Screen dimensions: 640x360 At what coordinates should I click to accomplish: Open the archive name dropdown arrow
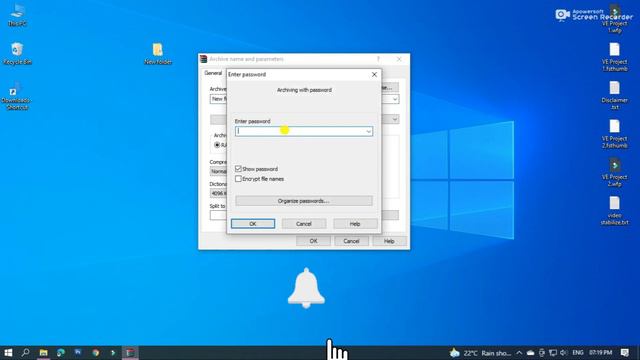[x=395, y=99]
